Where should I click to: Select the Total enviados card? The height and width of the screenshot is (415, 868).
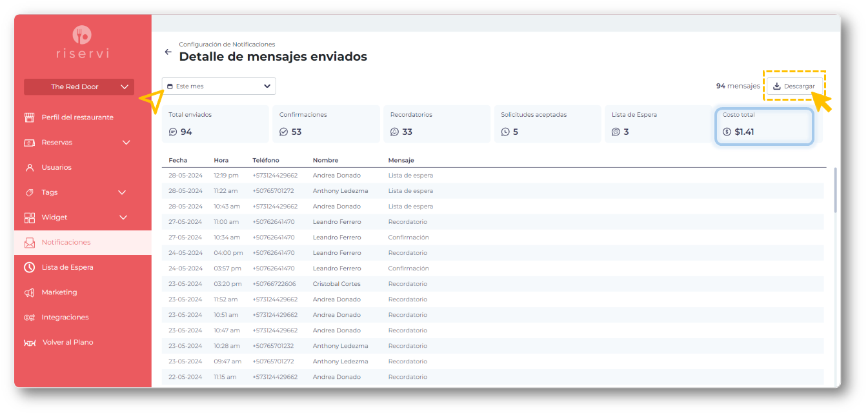tap(215, 124)
